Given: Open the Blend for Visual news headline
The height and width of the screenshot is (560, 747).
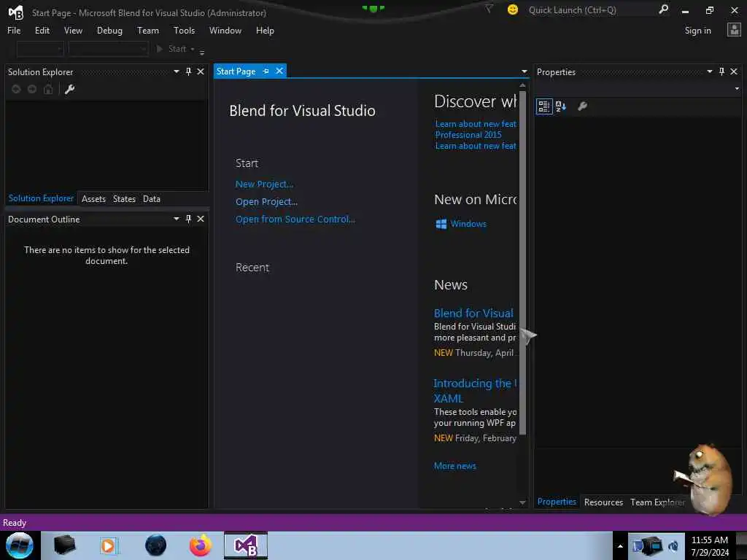Looking at the screenshot, I should tap(473, 314).
